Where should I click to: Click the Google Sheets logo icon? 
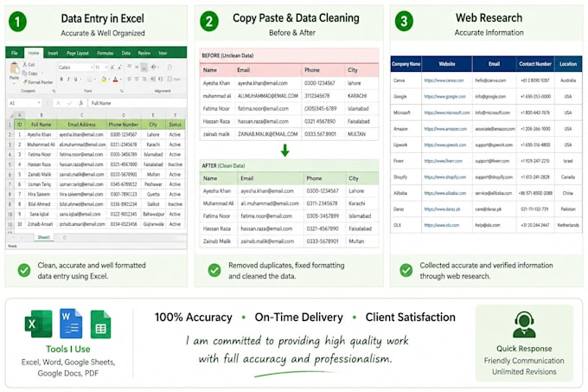pos(100,325)
